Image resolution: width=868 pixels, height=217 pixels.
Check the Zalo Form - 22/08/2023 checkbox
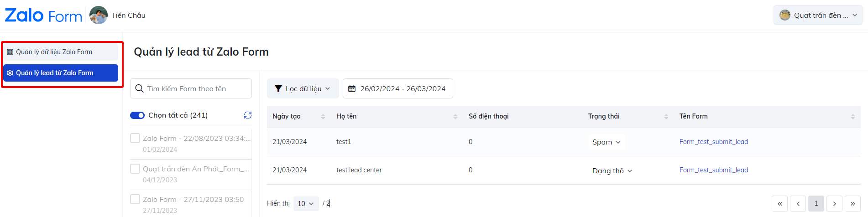click(135, 138)
